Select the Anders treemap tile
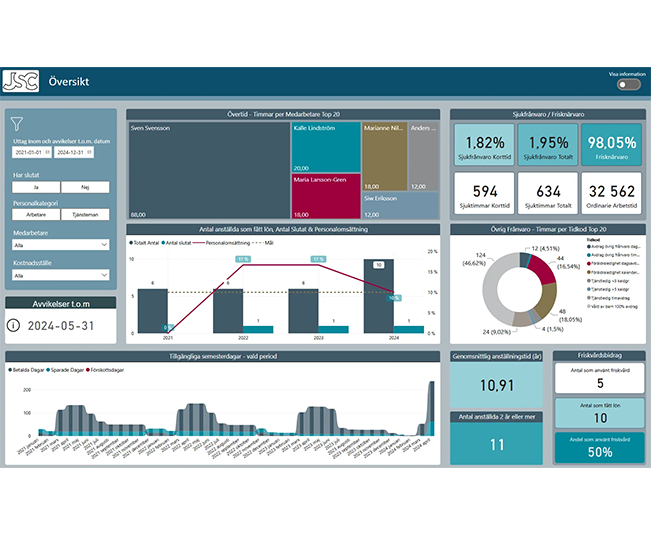The height and width of the screenshot is (535, 651). point(423,156)
